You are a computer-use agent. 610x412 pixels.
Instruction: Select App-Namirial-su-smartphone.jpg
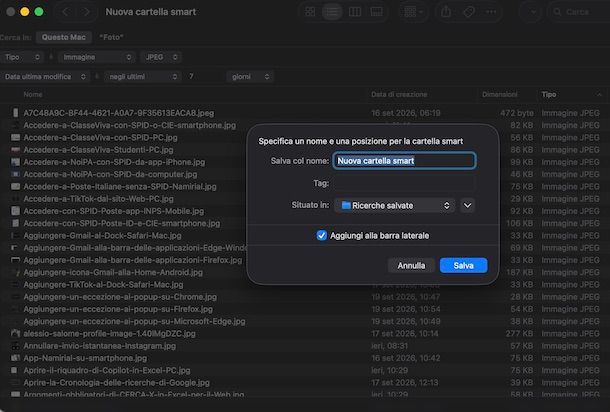pyautogui.click(x=85, y=358)
